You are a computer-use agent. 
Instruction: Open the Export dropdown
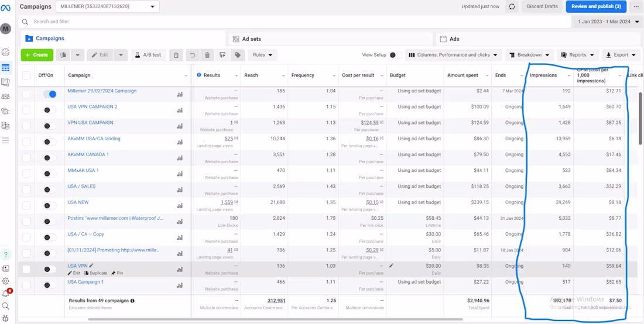point(621,55)
